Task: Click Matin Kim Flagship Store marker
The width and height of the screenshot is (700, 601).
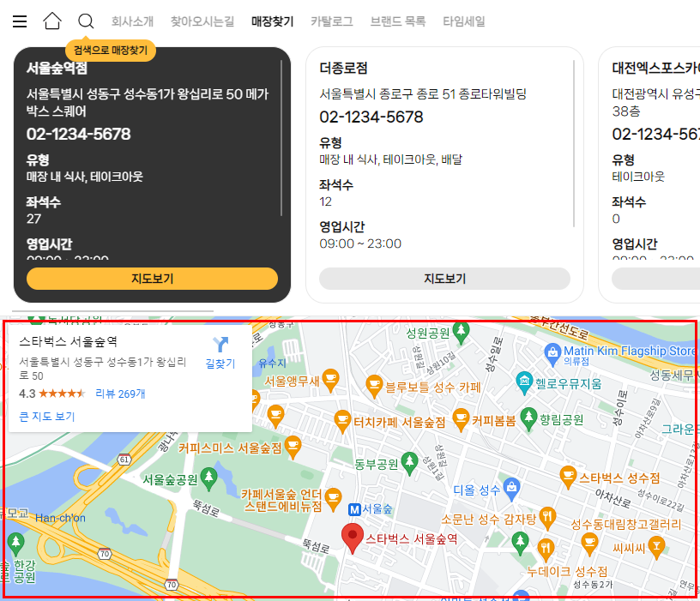Action: pyautogui.click(x=552, y=354)
